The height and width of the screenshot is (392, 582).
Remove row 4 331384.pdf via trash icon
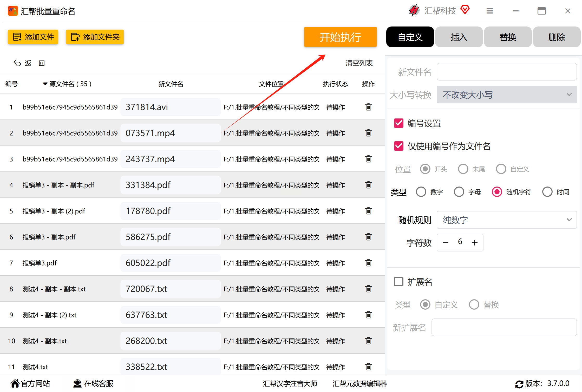point(368,185)
